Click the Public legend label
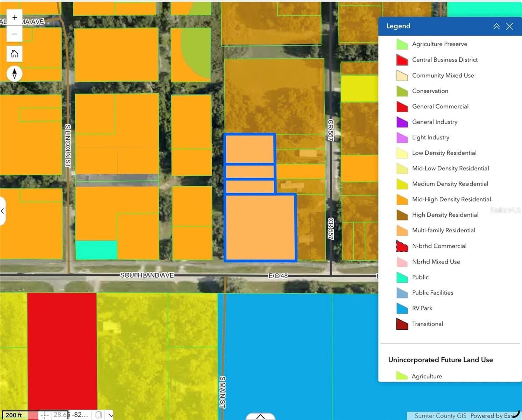 pyautogui.click(x=420, y=277)
